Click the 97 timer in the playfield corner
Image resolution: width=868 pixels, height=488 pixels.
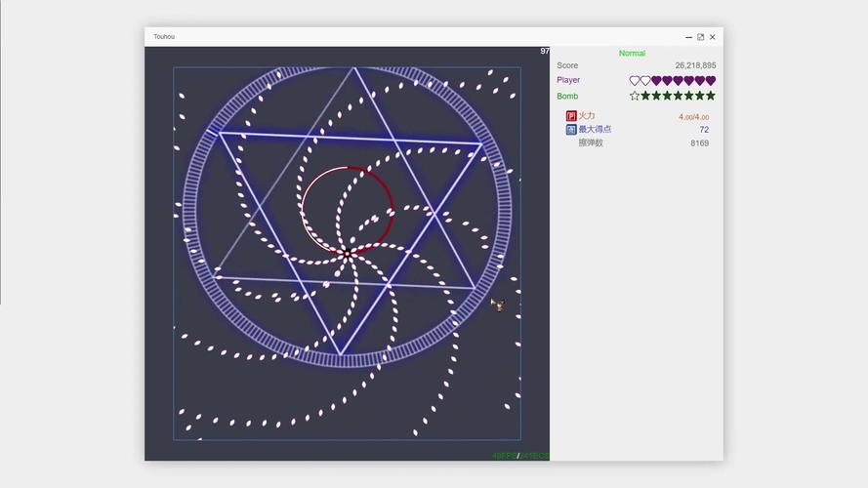pos(545,51)
